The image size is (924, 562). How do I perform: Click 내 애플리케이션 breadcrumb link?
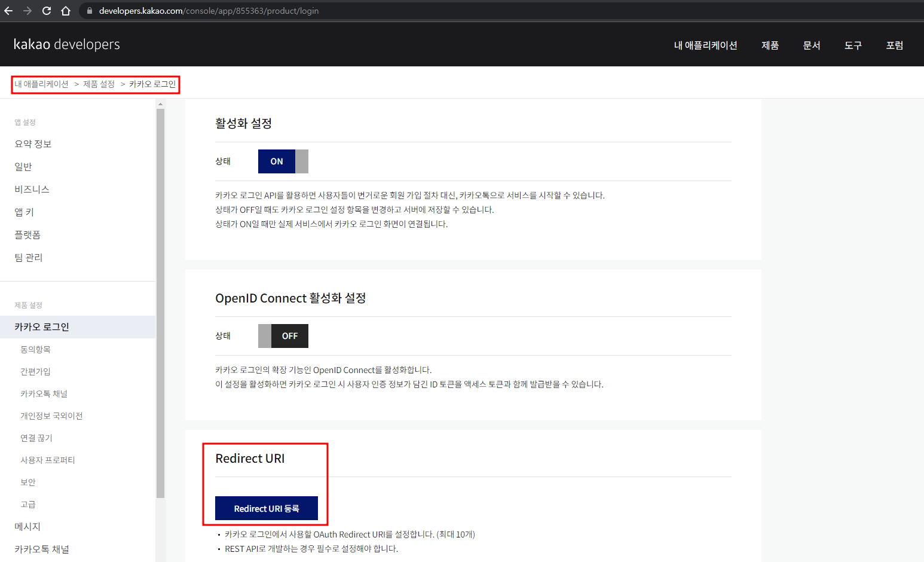tap(41, 84)
